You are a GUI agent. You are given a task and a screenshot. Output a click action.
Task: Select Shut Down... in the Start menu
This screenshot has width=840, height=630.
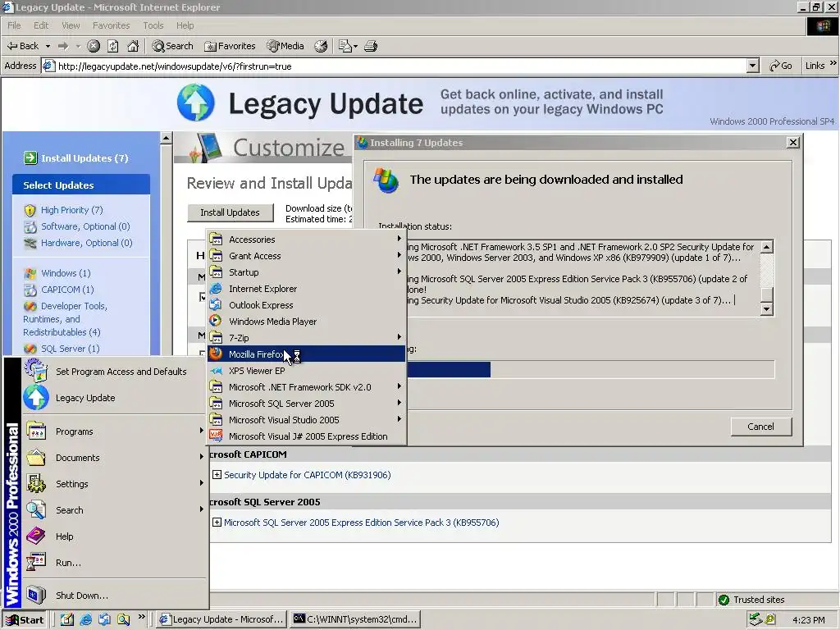click(113, 596)
